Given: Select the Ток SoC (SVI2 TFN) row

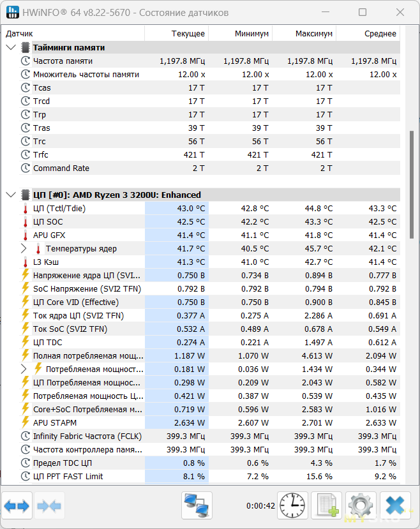Looking at the screenshot, I should (209, 329).
